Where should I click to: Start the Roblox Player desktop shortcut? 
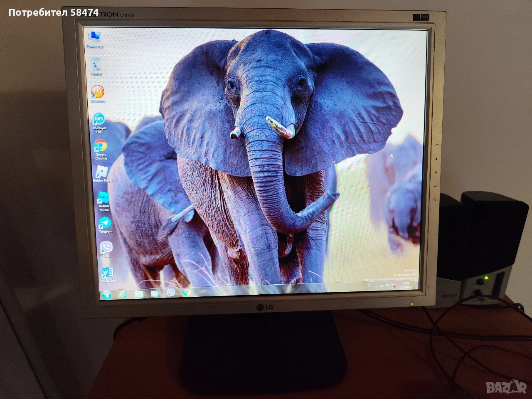[x=102, y=172]
